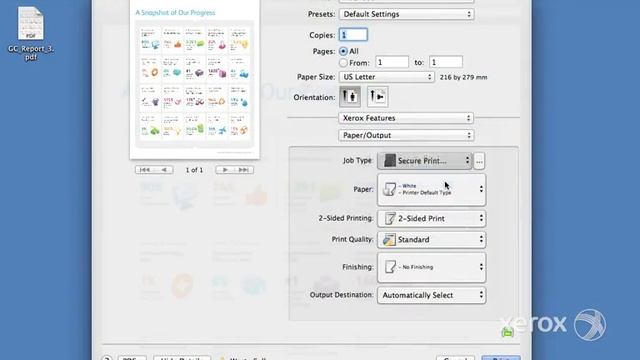Viewport: 640px width, 360px height.
Task: Go to last page in preview
Action: coord(244,170)
